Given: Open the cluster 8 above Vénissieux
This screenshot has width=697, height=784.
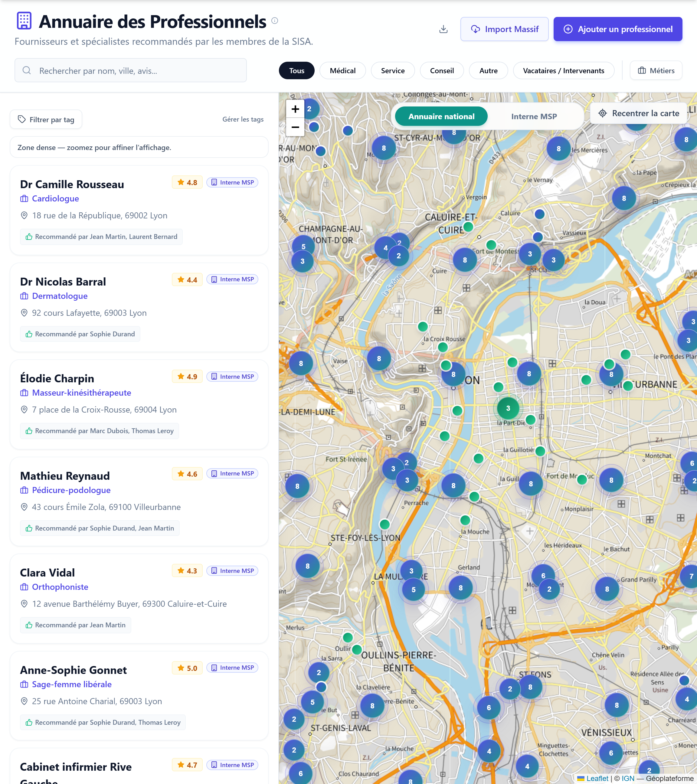Looking at the screenshot, I should 617,705.
